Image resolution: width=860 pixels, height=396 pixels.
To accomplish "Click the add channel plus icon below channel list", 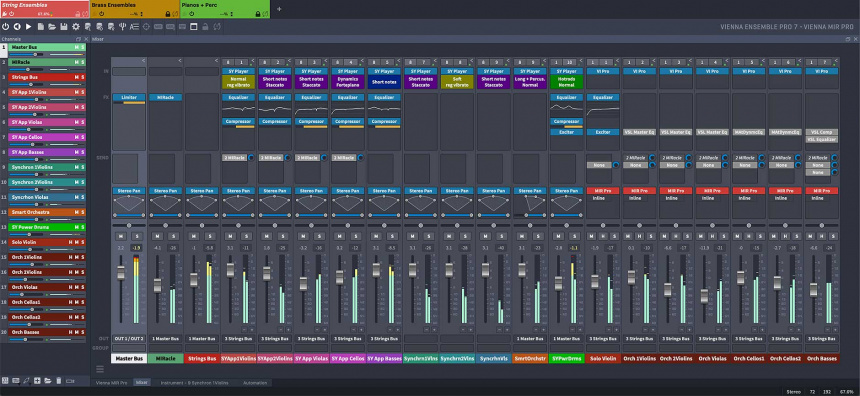I will [37, 381].
